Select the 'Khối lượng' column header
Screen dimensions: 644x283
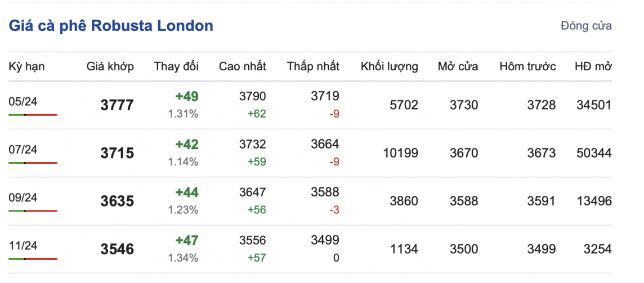389,66
